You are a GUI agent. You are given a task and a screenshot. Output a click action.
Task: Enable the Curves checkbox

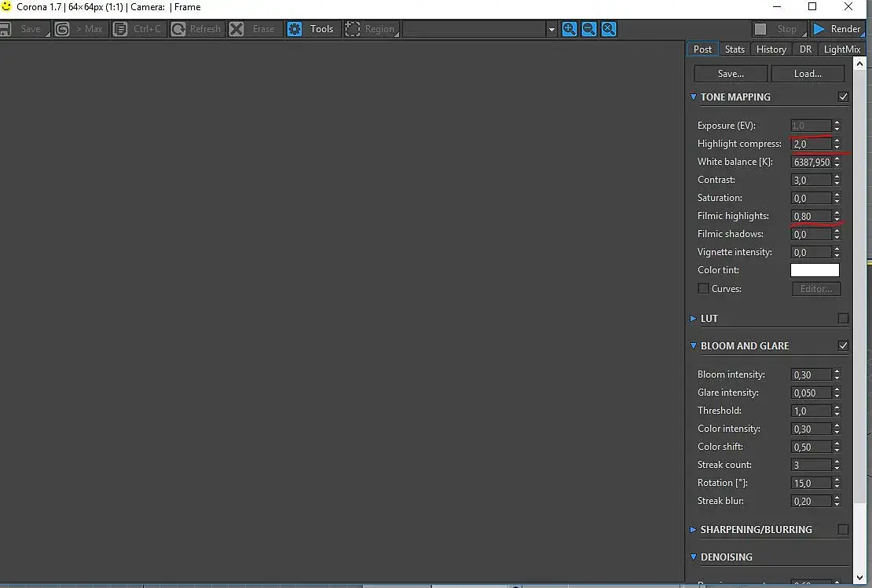tap(703, 288)
